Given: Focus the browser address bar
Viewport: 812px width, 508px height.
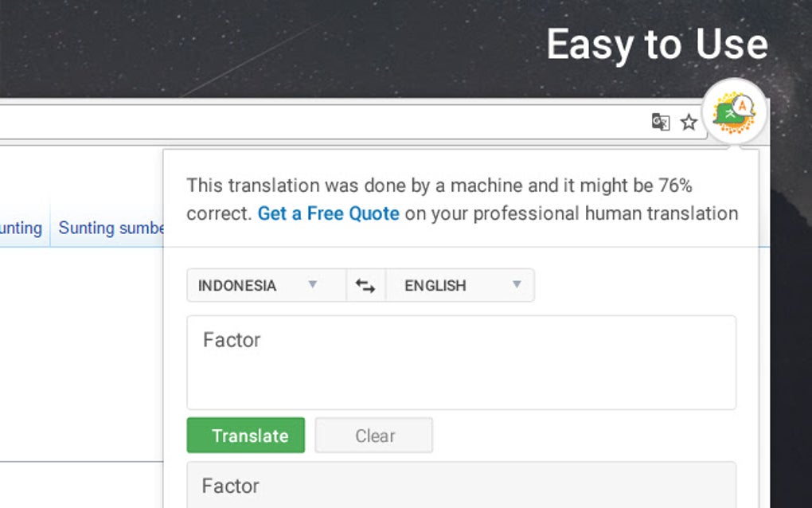Looking at the screenshot, I should point(318,122).
